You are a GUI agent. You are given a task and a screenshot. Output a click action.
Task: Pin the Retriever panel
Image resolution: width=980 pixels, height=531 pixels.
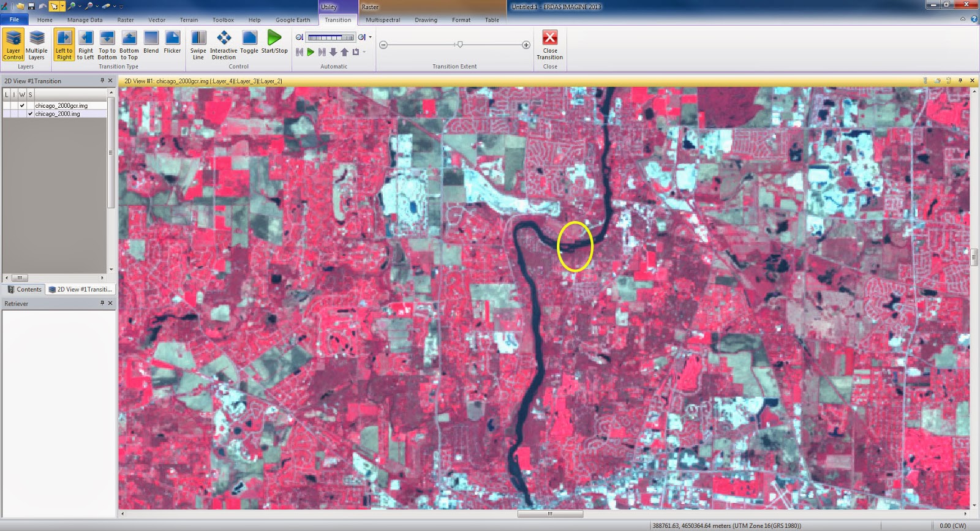click(x=102, y=303)
